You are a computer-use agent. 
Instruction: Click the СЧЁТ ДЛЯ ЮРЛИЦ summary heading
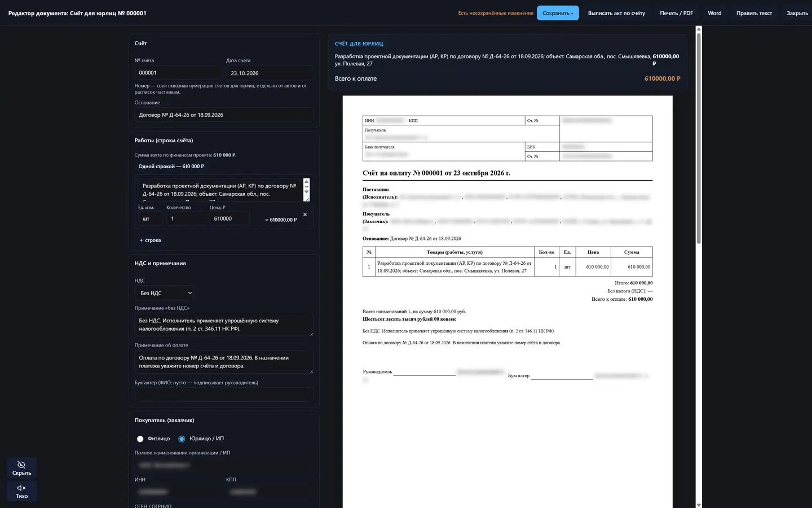click(x=359, y=44)
